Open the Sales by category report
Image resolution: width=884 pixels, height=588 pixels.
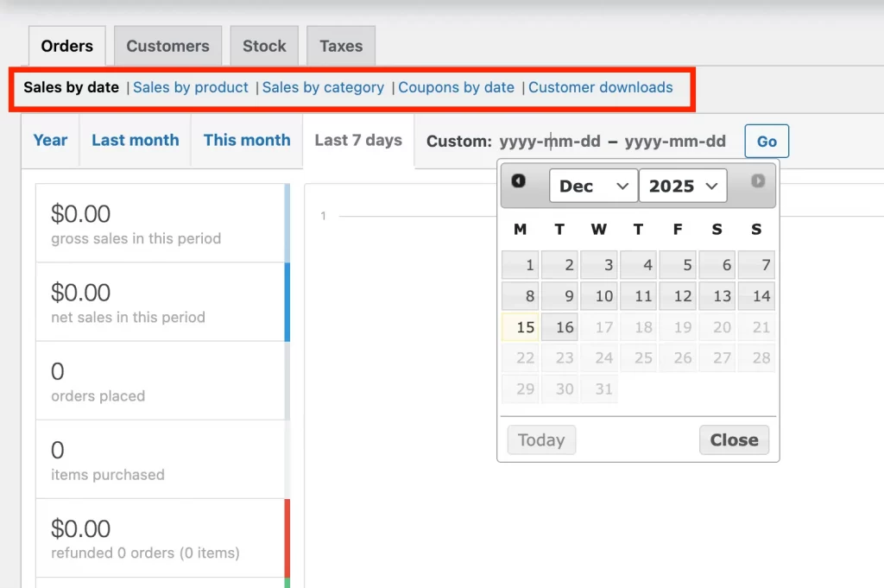(x=323, y=87)
